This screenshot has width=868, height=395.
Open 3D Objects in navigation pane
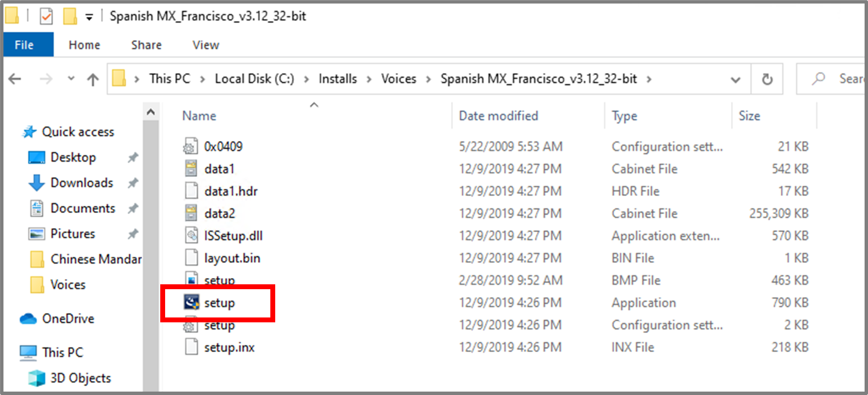click(x=80, y=378)
